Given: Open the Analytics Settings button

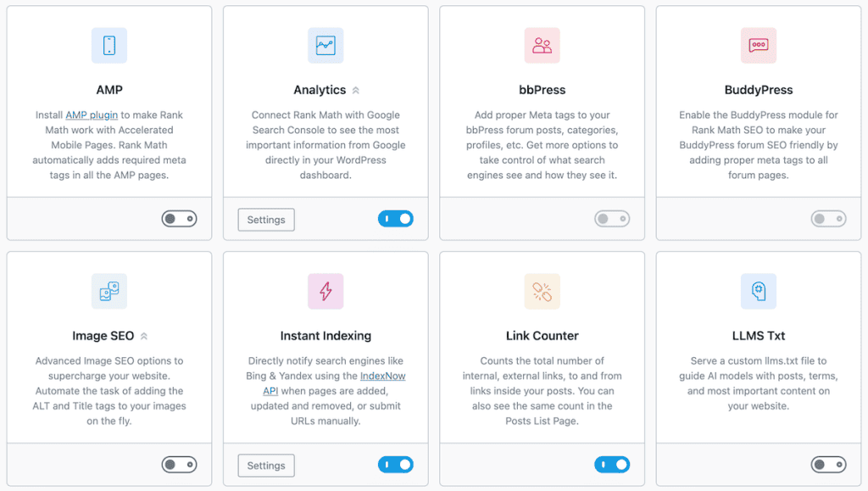Looking at the screenshot, I should pos(265,219).
